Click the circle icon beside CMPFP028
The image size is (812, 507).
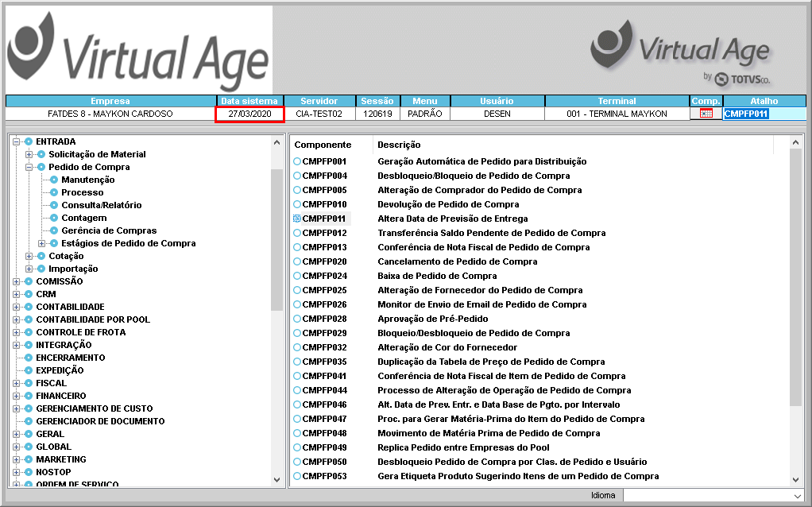point(297,319)
